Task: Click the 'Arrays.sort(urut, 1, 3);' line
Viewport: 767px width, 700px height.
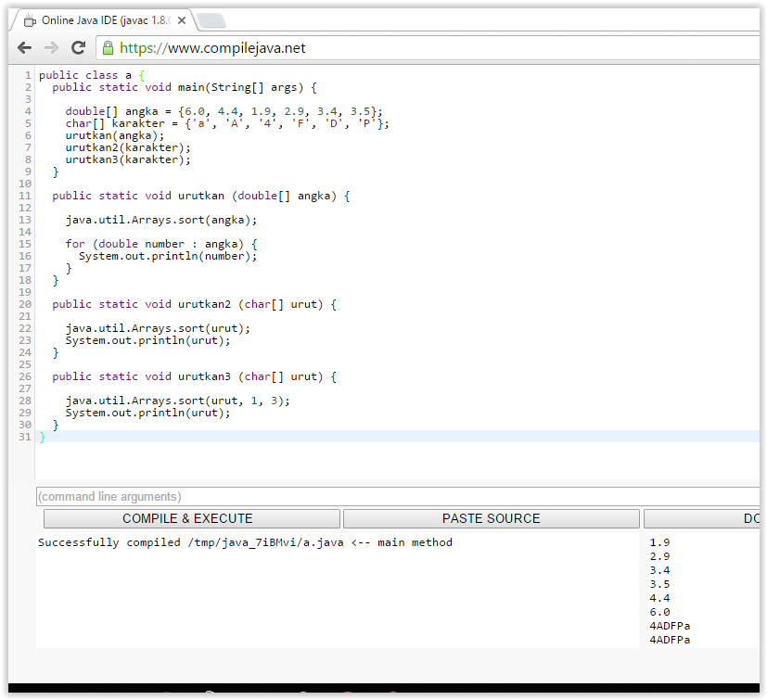Action: pos(177,401)
